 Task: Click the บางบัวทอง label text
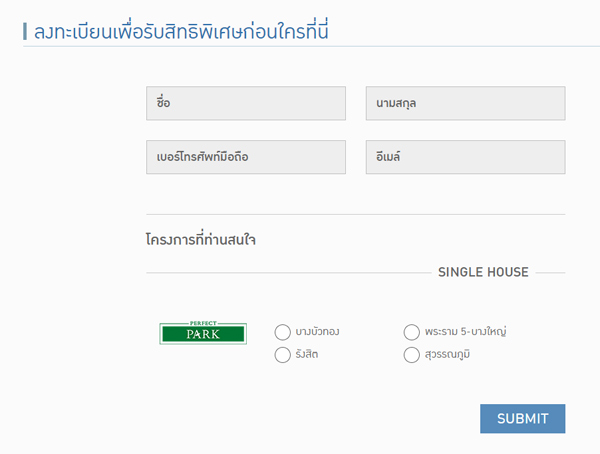click(318, 332)
